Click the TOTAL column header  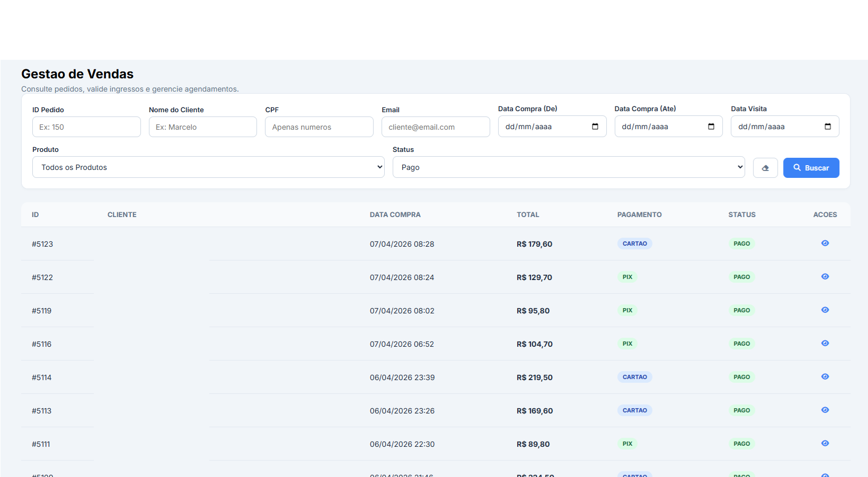point(527,215)
